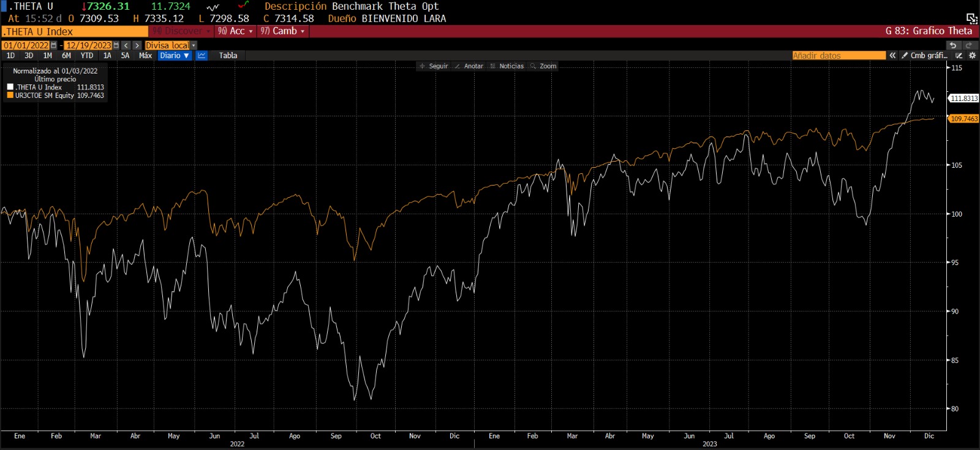The height and width of the screenshot is (450, 980).
Task: Click the undo arrow icon
Action: [952, 45]
